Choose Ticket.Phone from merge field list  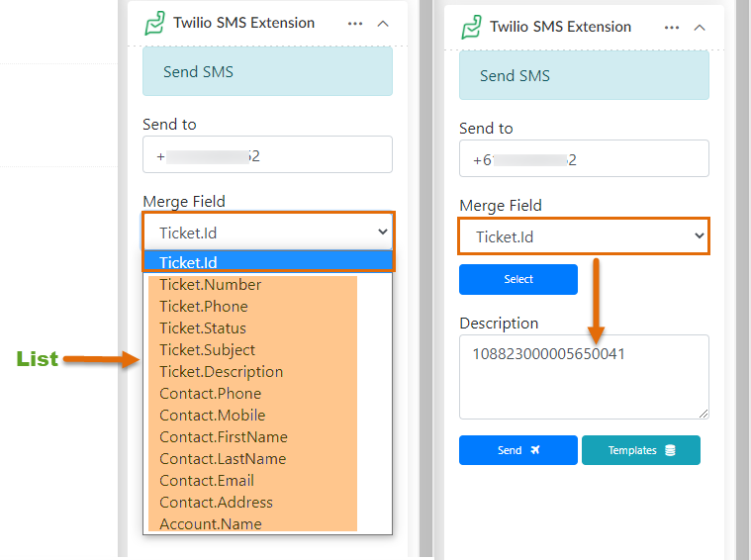[x=268, y=307]
